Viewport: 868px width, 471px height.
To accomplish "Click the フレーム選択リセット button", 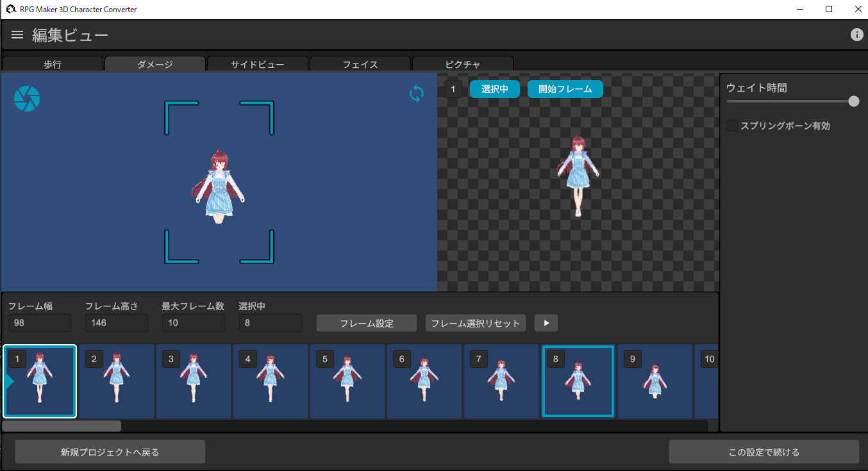I will 475,322.
